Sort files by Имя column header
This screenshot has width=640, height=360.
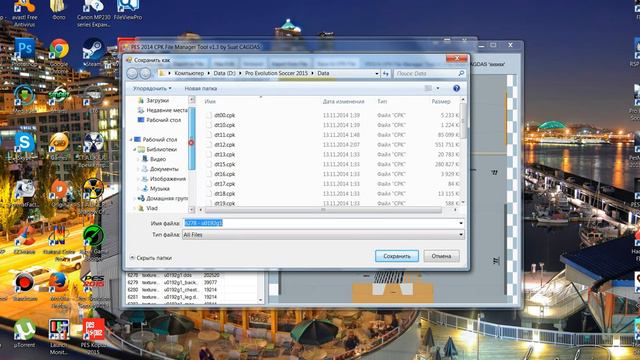click(210, 102)
